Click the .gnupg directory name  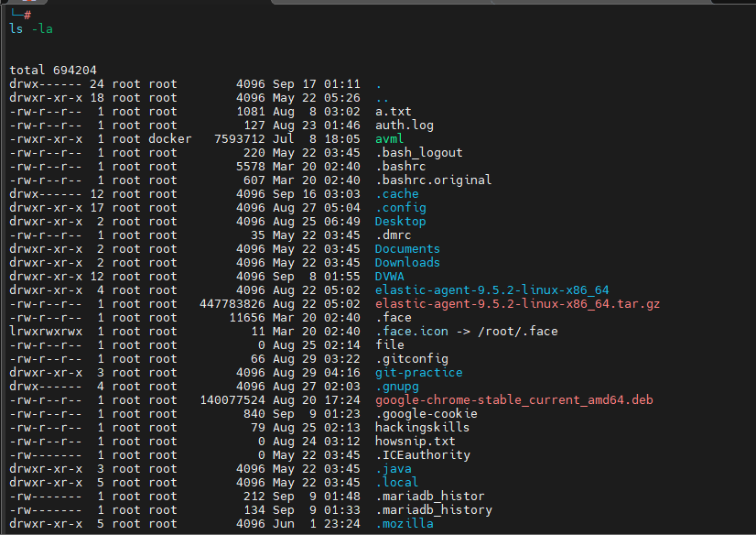[x=397, y=387]
